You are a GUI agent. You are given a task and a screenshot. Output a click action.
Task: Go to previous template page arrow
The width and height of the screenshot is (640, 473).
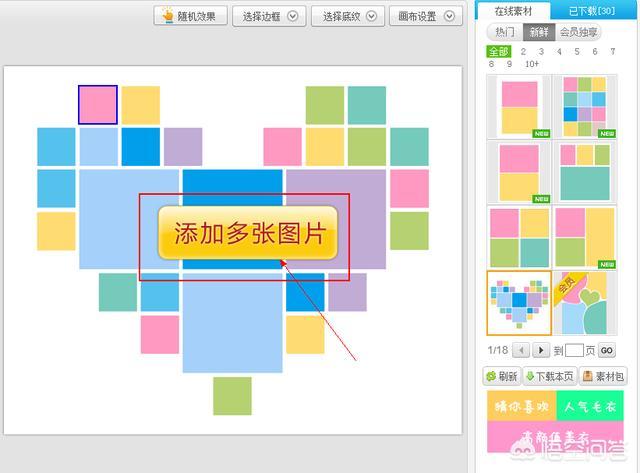(520, 350)
